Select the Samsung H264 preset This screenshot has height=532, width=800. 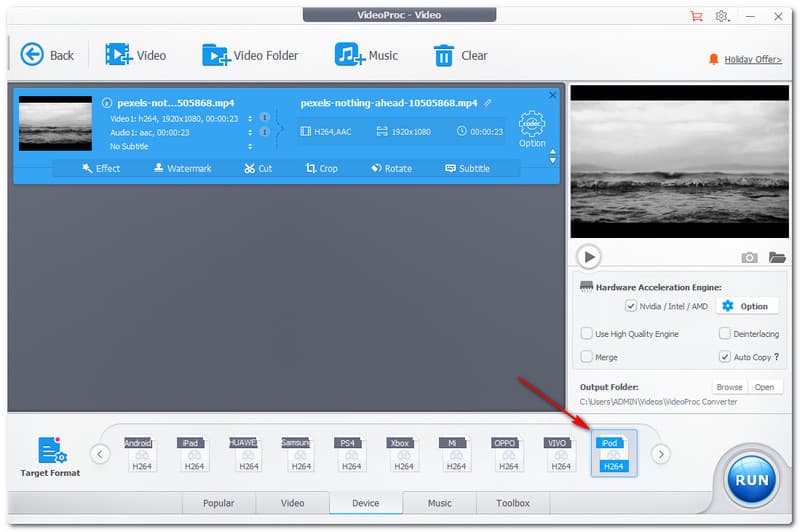[x=298, y=453]
